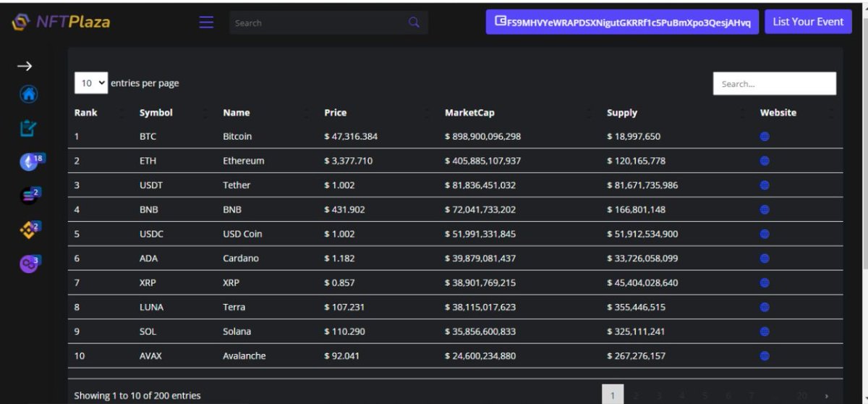Open the notepad edit sidebar icon
This screenshot has height=404, width=868.
click(27, 128)
